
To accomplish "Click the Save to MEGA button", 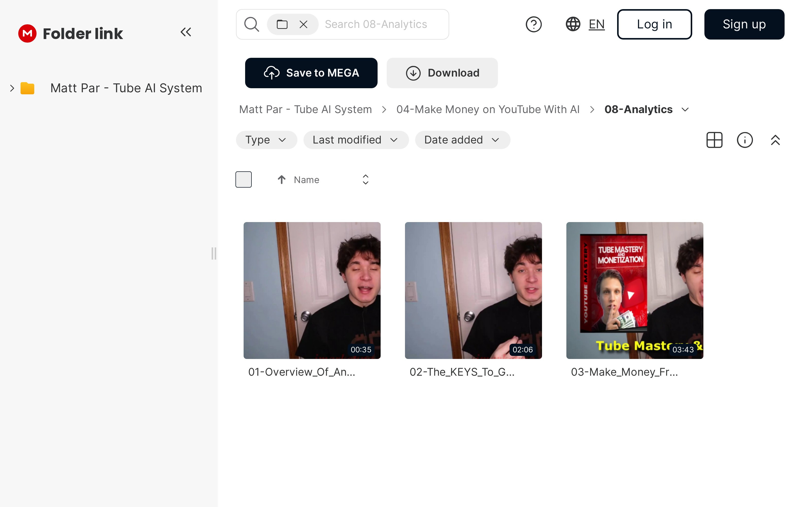I will (311, 73).
